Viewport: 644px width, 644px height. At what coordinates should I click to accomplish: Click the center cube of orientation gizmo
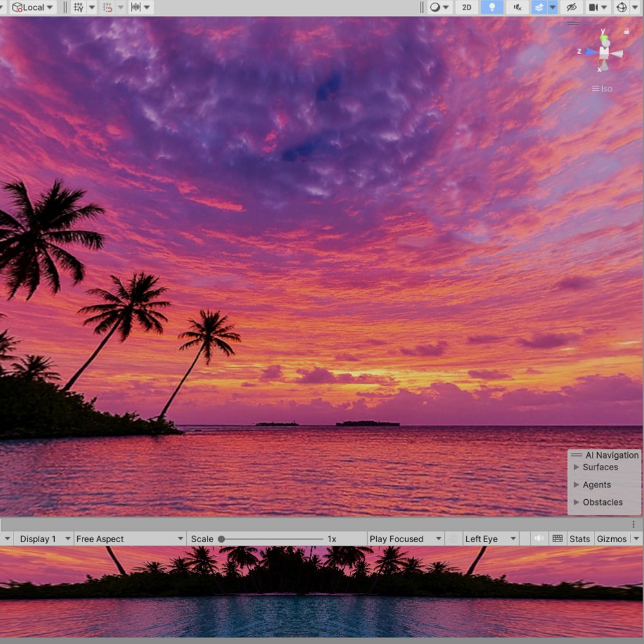tap(604, 53)
